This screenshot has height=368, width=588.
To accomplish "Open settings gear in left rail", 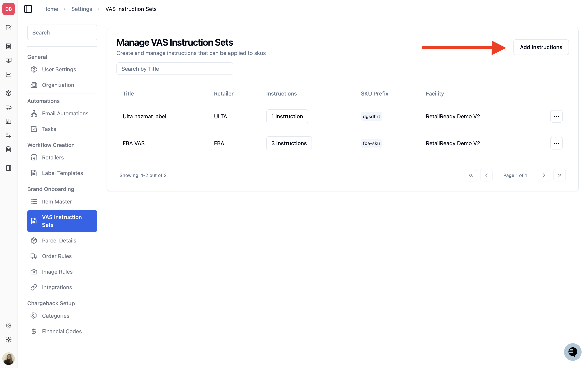I will click(x=9, y=325).
